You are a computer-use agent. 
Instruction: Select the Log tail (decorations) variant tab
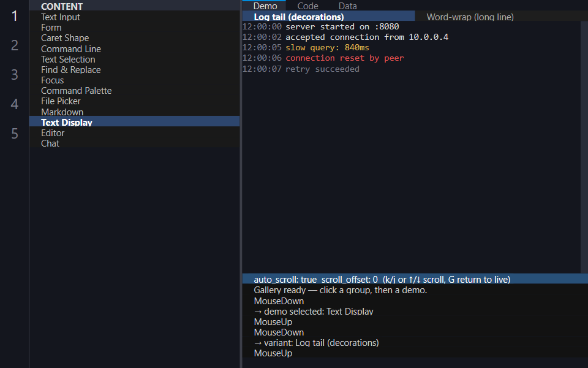(x=328, y=16)
